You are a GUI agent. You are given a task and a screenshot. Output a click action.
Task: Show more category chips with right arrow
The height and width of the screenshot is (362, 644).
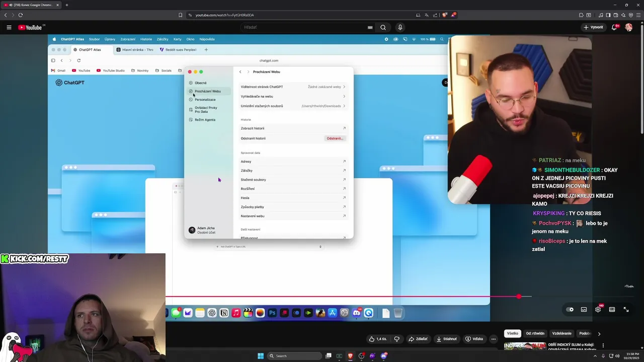point(599,333)
